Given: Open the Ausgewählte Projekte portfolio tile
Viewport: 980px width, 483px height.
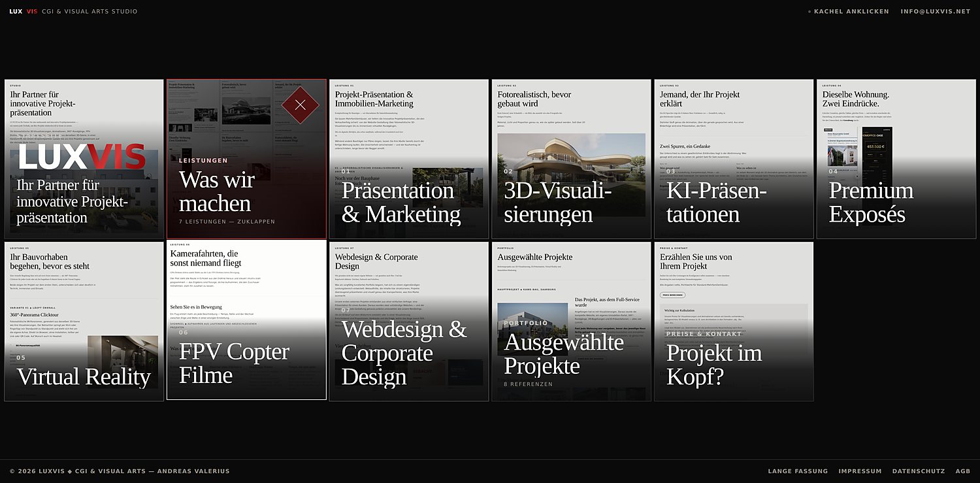Looking at the screenshot, I should pyautogui.click(x=571, y=322).
